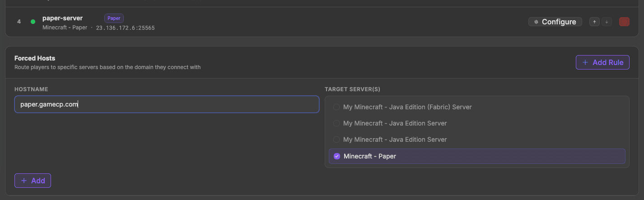Click the green status dot beside paper-server
The image size is (644, 200).
[x=33, y=22]
